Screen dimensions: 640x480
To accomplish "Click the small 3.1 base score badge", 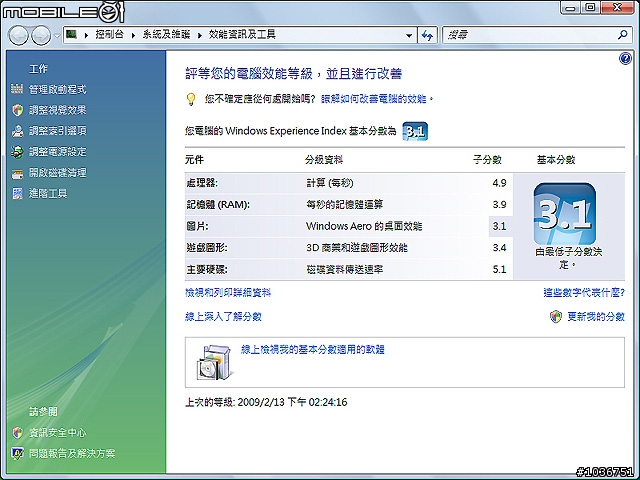I will 415,131.
